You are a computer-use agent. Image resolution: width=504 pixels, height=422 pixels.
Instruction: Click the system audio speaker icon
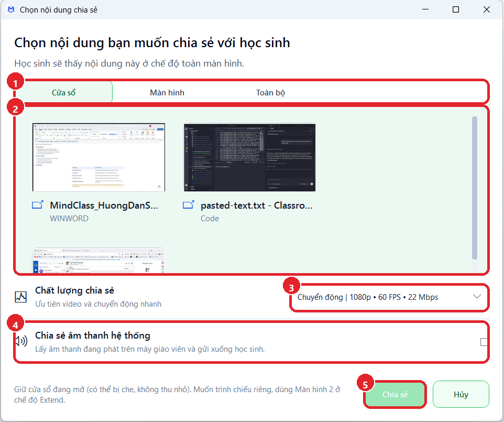coord(21,341)
